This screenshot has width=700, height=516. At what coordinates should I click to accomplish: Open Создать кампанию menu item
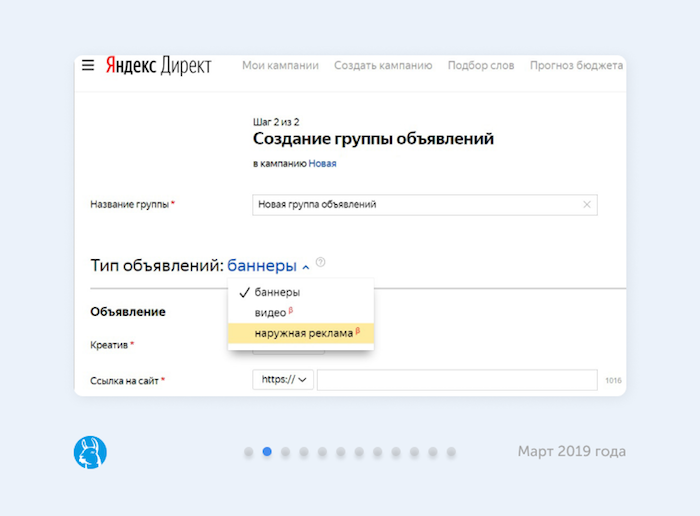point(383,66)
